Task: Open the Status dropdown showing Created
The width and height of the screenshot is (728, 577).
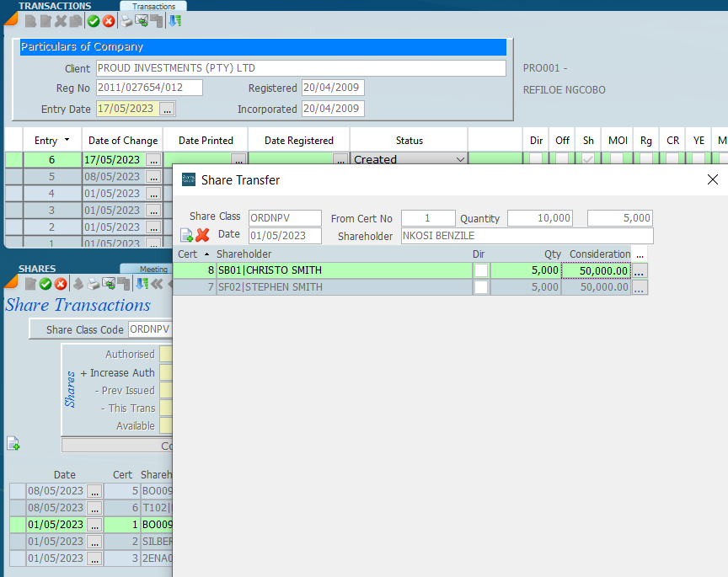Action: [x=460, y=159]
